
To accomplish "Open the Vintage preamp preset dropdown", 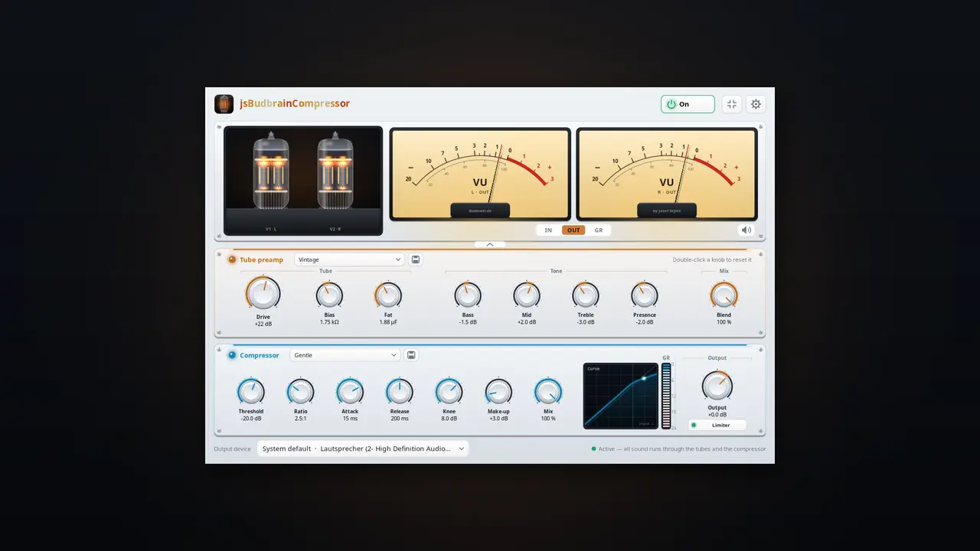I will click(x=349, y=259).
